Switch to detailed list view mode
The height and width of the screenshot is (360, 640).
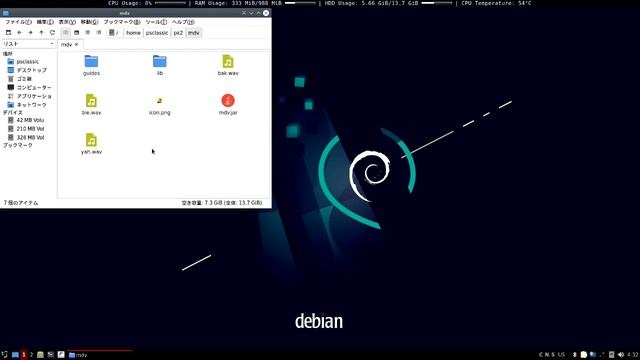(98, 33)
